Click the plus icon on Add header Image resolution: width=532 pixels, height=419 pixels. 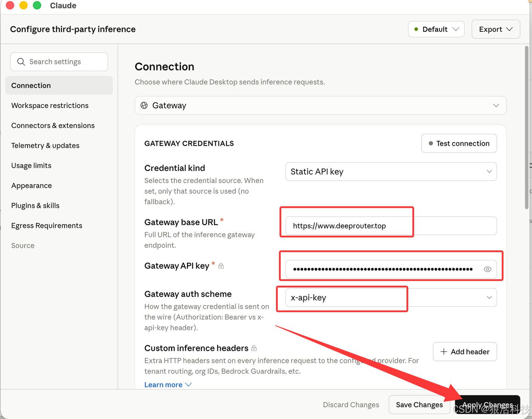click(x=444, y=352)
